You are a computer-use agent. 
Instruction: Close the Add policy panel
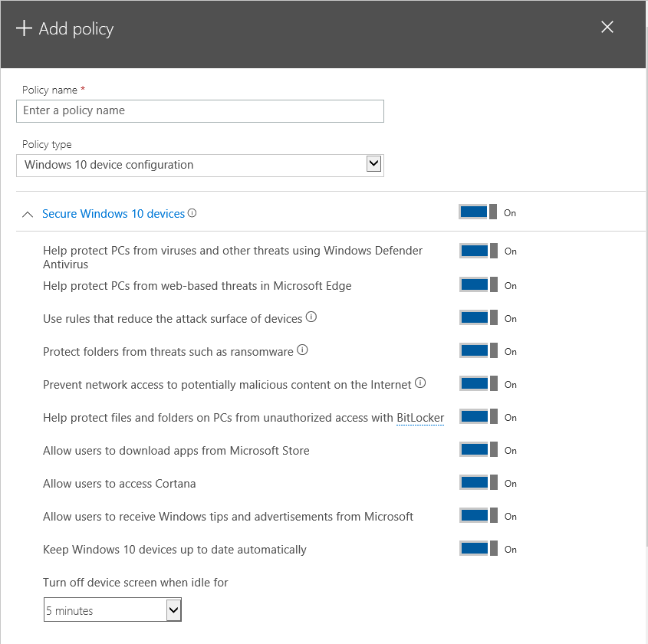tap(607, 27)
